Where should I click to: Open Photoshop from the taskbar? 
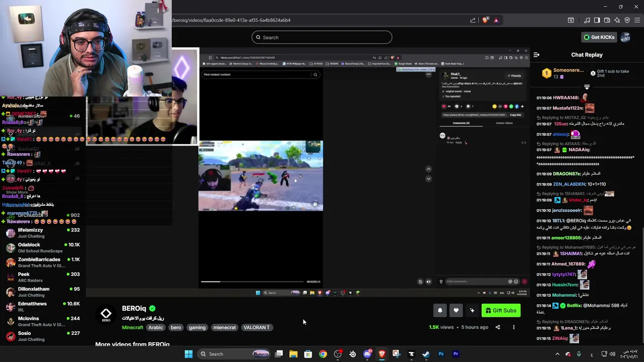[x=441, y=354]
